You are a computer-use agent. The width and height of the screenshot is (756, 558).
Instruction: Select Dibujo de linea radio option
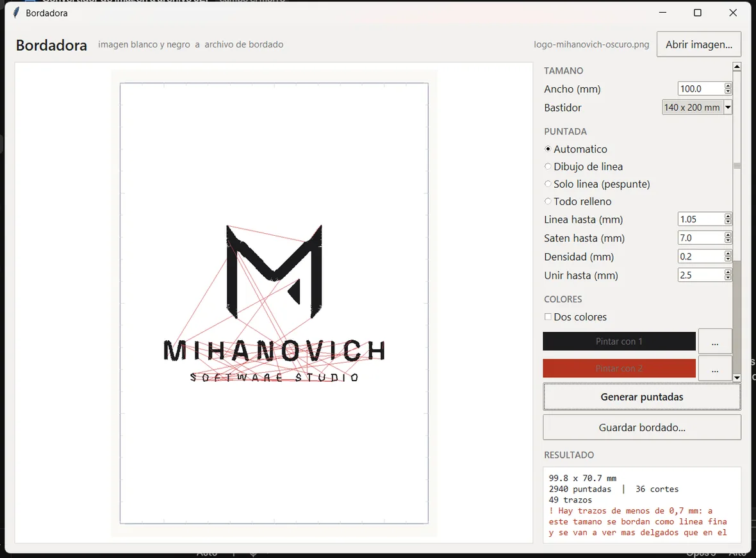[x=584, y=167]
